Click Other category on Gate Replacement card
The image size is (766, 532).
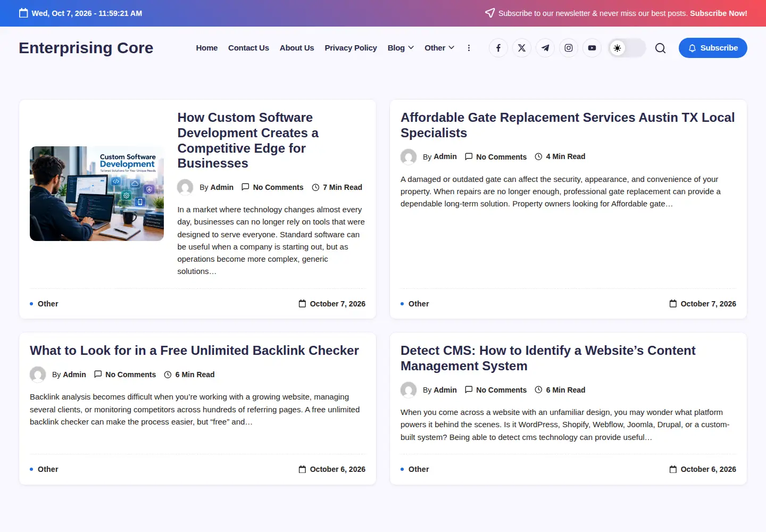click(x=419, y=304)
